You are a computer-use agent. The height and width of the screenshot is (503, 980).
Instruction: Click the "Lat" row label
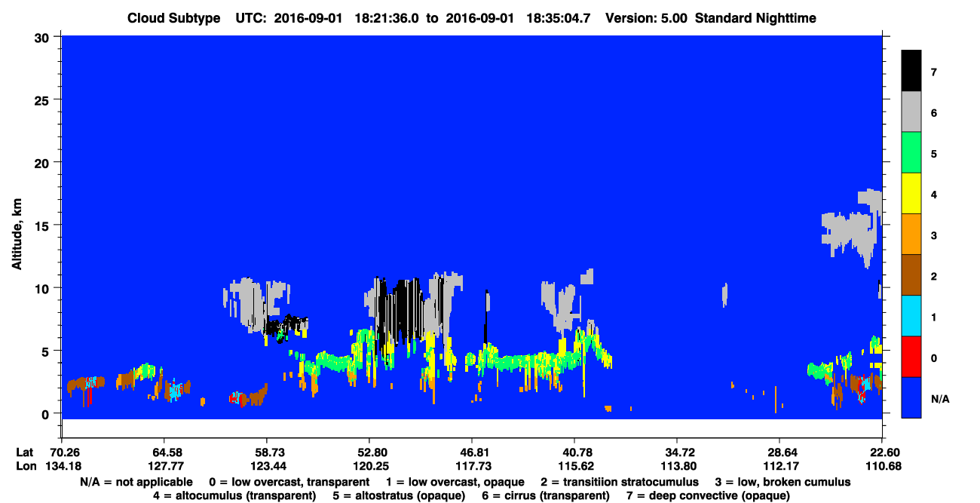click(24, 452)
